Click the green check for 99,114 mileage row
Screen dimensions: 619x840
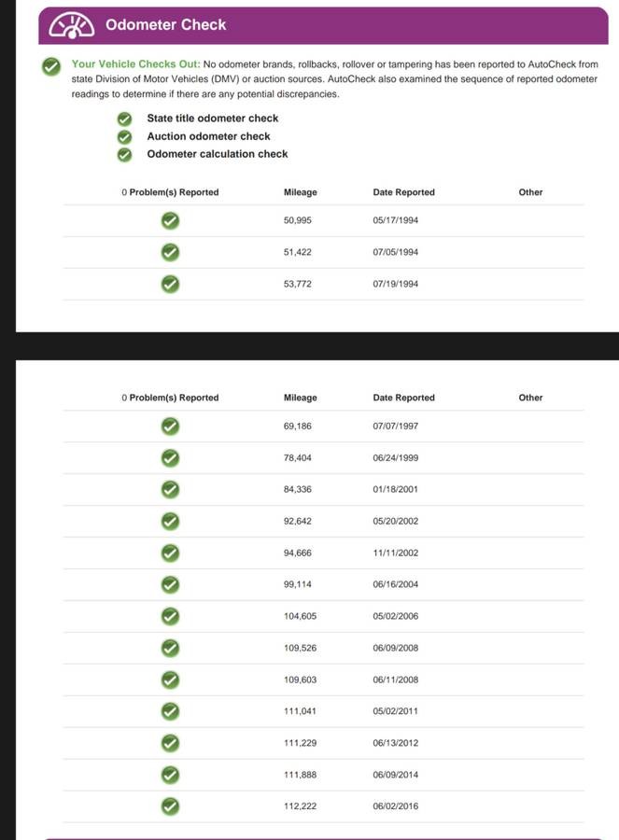[170, 584]
